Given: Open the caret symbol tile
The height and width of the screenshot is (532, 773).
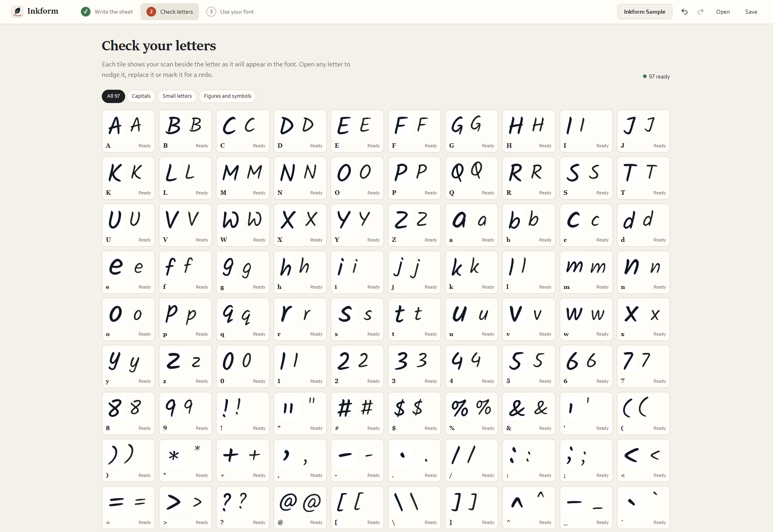Looking at the screenshot, I should pyautogui.click(x=529, y=507).
